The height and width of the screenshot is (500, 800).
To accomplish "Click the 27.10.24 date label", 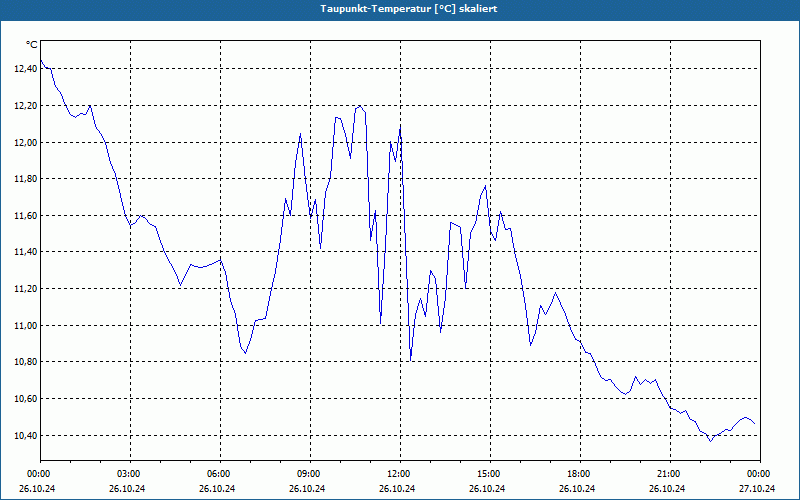I will coord(757,488).
